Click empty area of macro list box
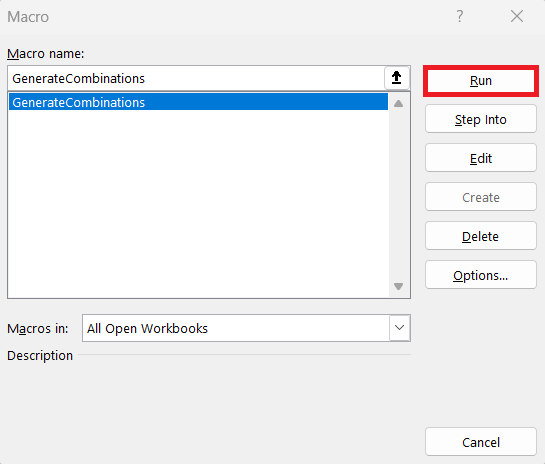This screenshot has width=545, height=464. (198, 203)
